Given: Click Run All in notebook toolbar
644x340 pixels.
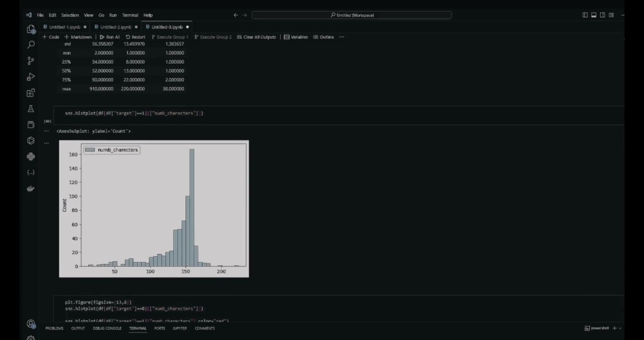Looking at the screenshot, I should click(109, 37).
